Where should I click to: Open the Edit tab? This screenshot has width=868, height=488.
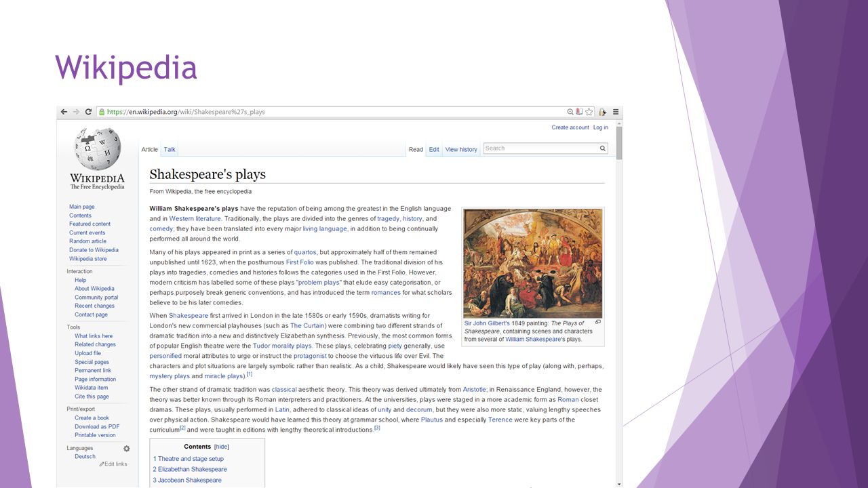(x=434, y=150)
